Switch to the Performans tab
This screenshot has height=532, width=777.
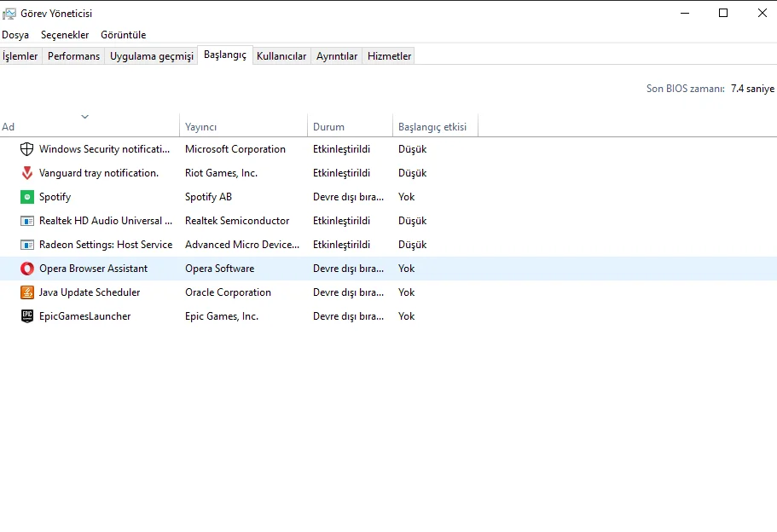[x=73, y=56]
